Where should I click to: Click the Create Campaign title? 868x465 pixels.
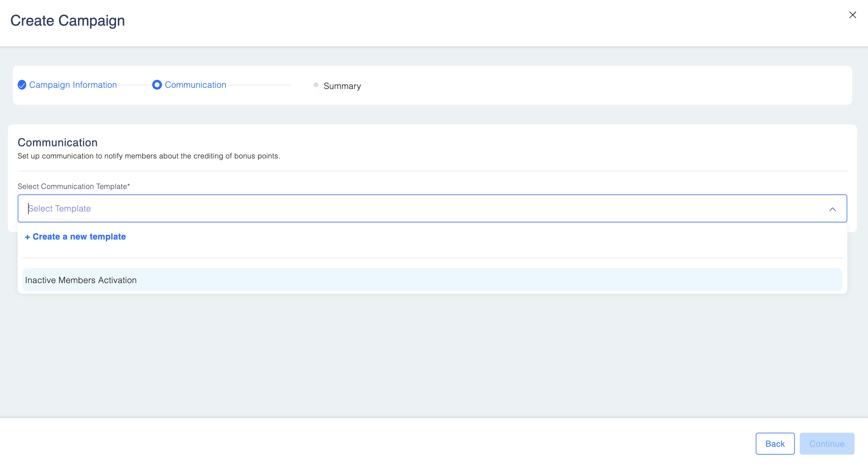point(67,20)
